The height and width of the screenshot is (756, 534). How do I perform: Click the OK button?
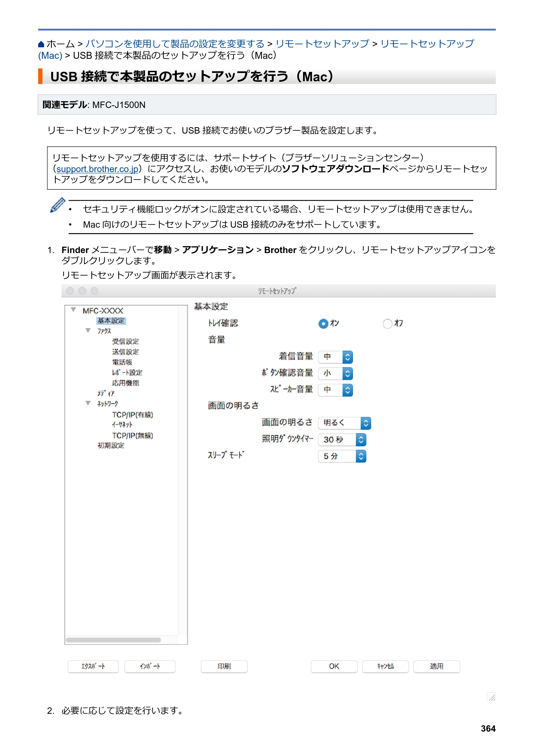[x=334, y=666]
